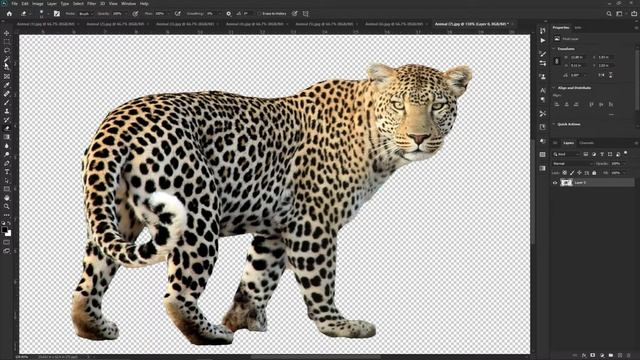The width and height of the screenshot is (640, 360).
Task: Click the more options ellipsis under Align
Action: tap(611, 115)
